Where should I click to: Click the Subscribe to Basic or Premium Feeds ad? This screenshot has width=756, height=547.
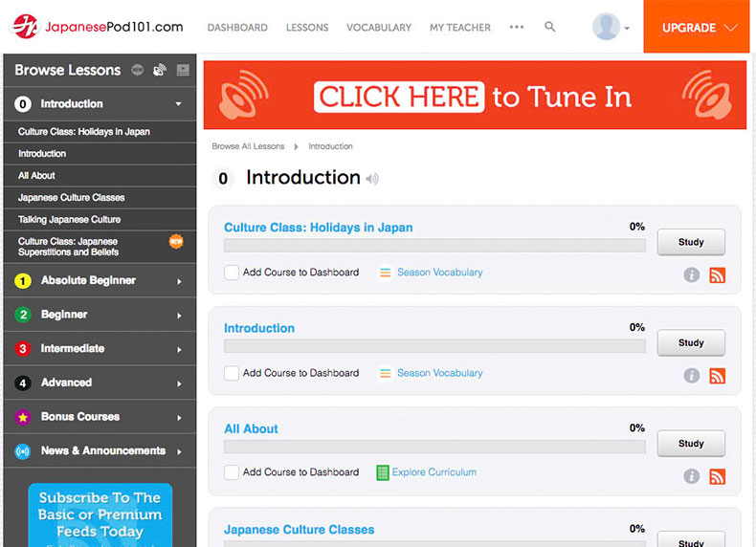click(x=100, y=515)
